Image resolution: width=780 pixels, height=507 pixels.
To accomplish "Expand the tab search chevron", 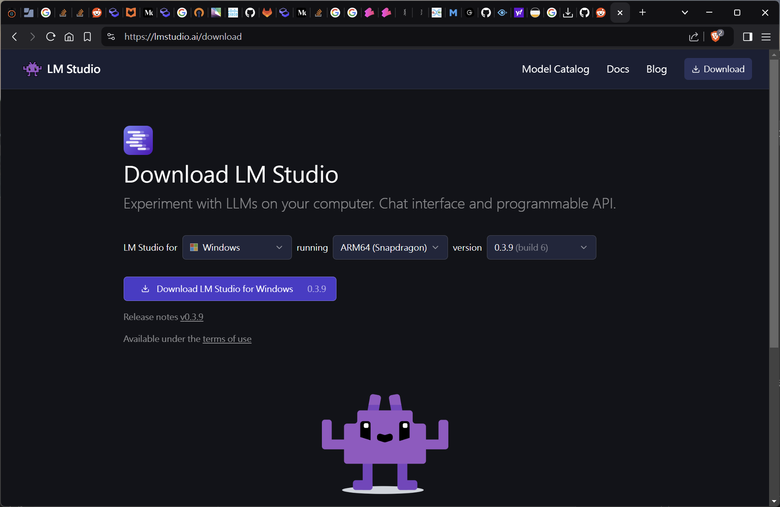I will (685, 12).
